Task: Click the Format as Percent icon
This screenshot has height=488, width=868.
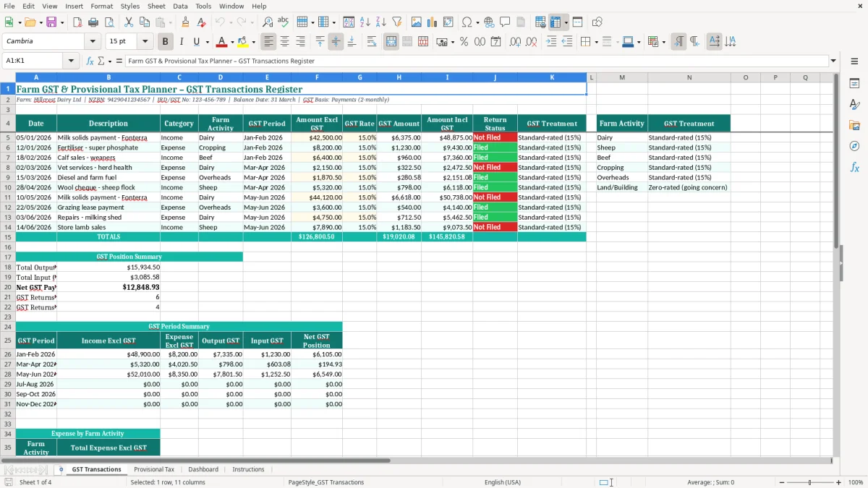Action: click(464, 42)
